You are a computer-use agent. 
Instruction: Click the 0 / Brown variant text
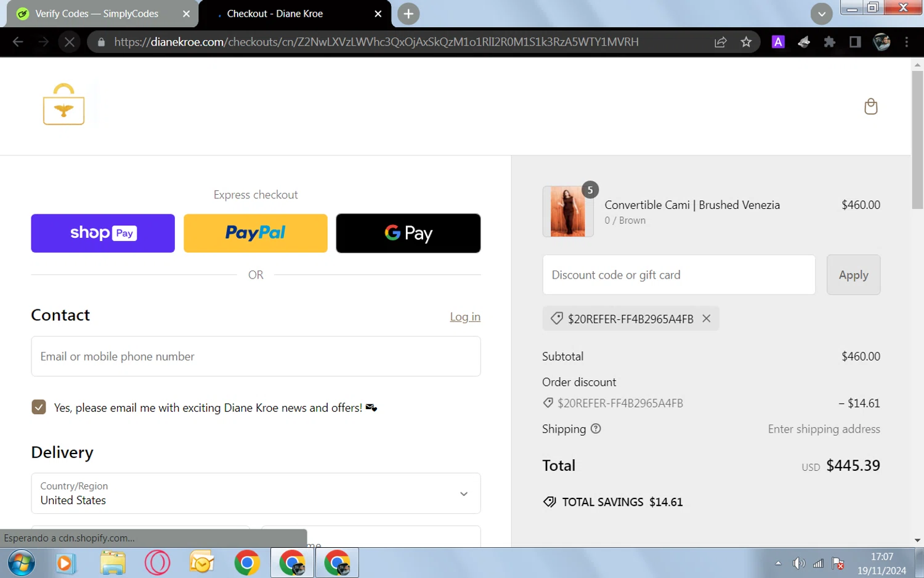(625, 221)
